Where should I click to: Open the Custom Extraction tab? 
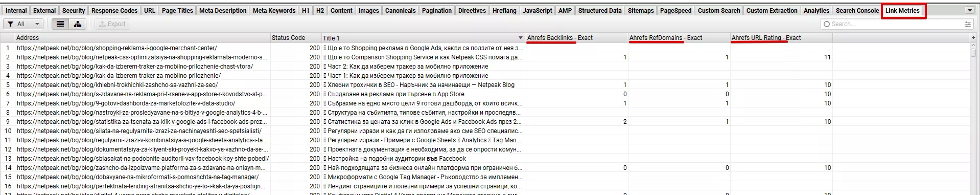coord(772,10)
